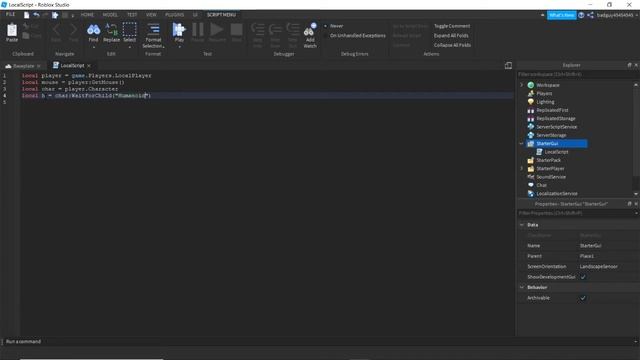Viewport: 640px width, 360px height.
Task: Open the Select dropdown arrow
Action: coord(129,47)
